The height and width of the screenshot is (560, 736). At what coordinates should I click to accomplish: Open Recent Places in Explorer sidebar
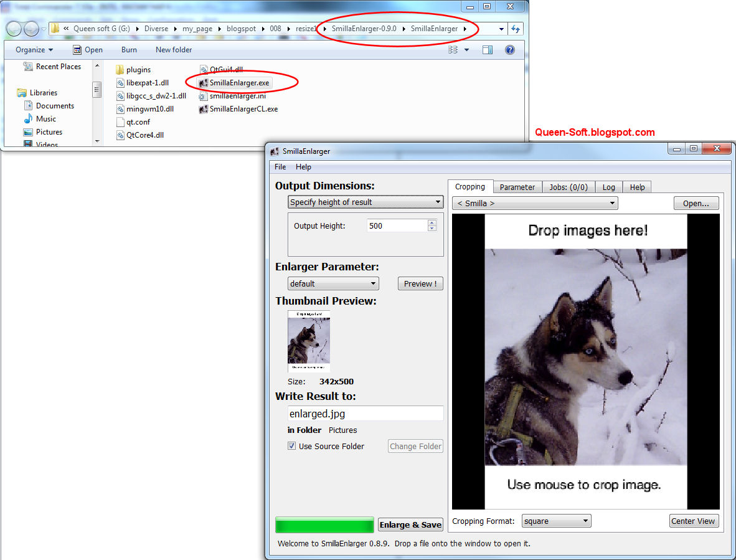coord(52,67)
